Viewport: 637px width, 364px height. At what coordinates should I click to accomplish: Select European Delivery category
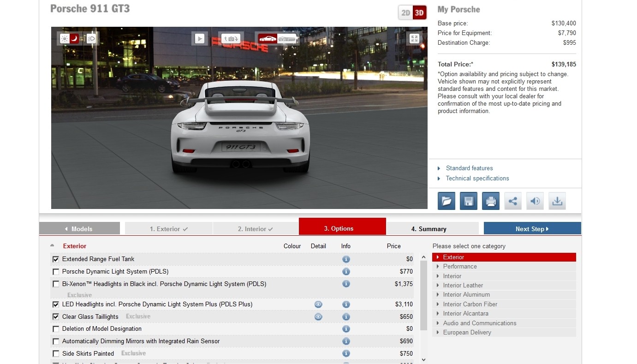(x=504, y=333)
